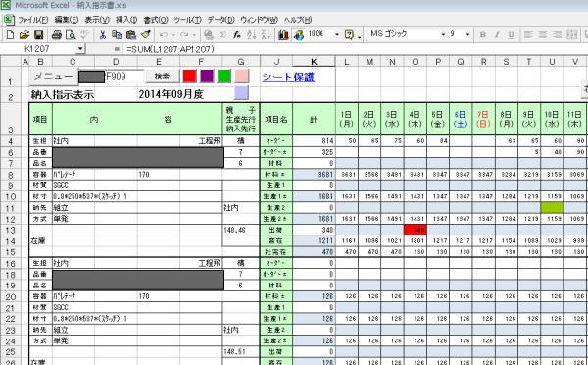This screenshot has width=588, height=365.
Task: Click the Merge and Center icon
Action: click(571, 35)
